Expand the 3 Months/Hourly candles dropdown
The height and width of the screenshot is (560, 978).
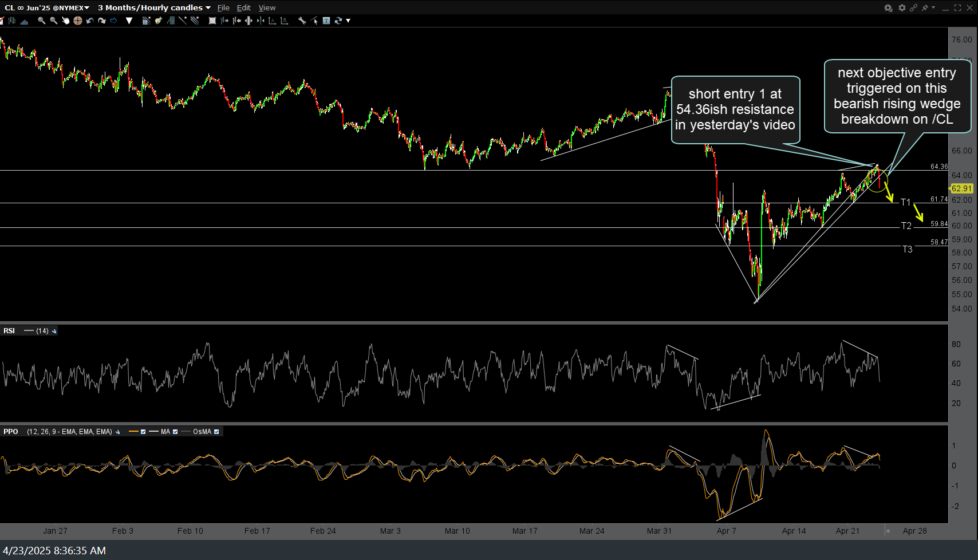154,7
